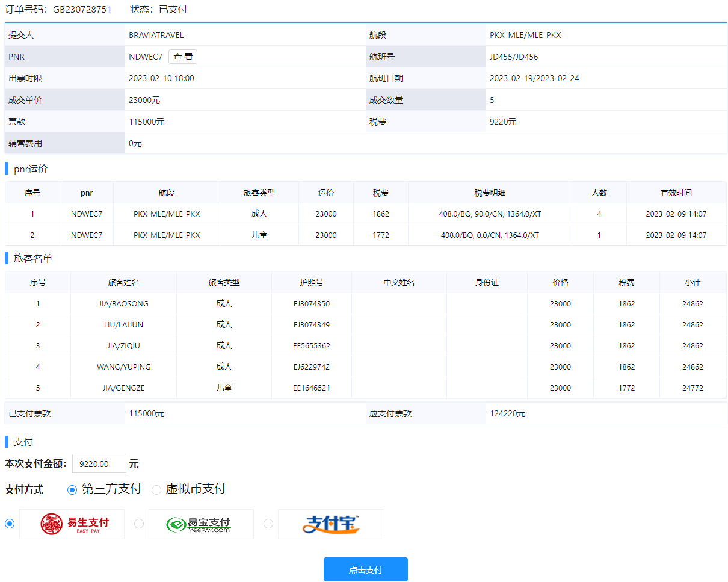728x582 pixels.
Task: Select the YeePay radio button
Action: click(139, 524)
